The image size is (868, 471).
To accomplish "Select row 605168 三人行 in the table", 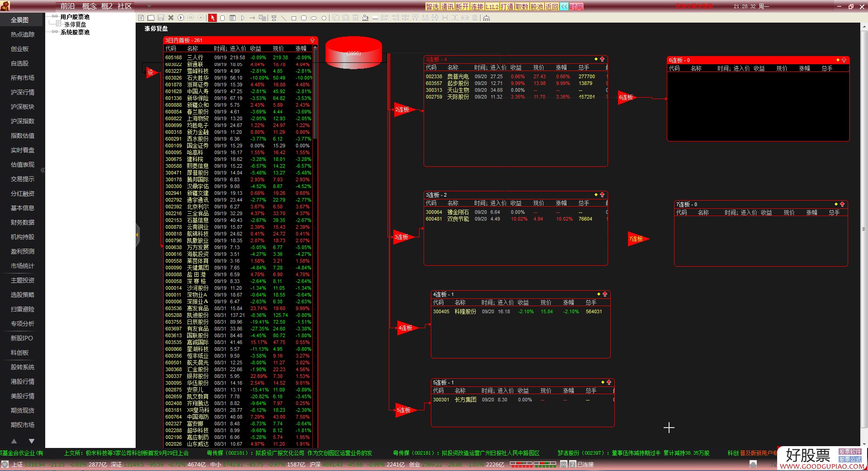I will click(238, 57).
